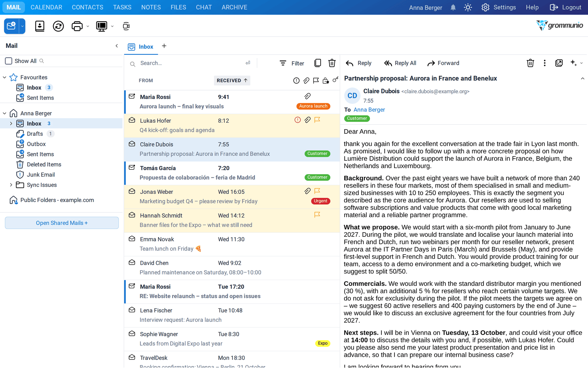Screen dimensions: 588x368
Task: Open notifications bell icon
Action: (453, 7)
